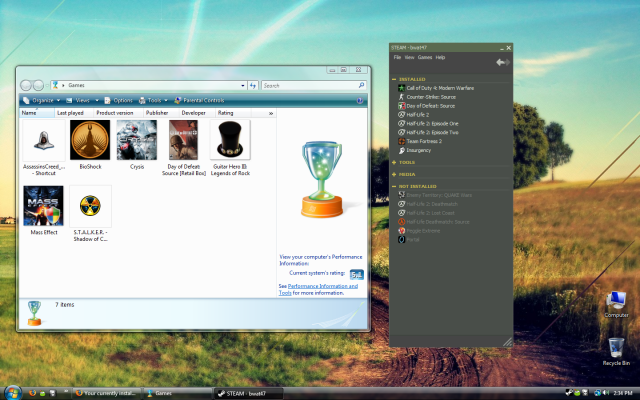This screenshot has height=400, width=640.
Task: Open Steam Help menu
Action: (440, 58)
